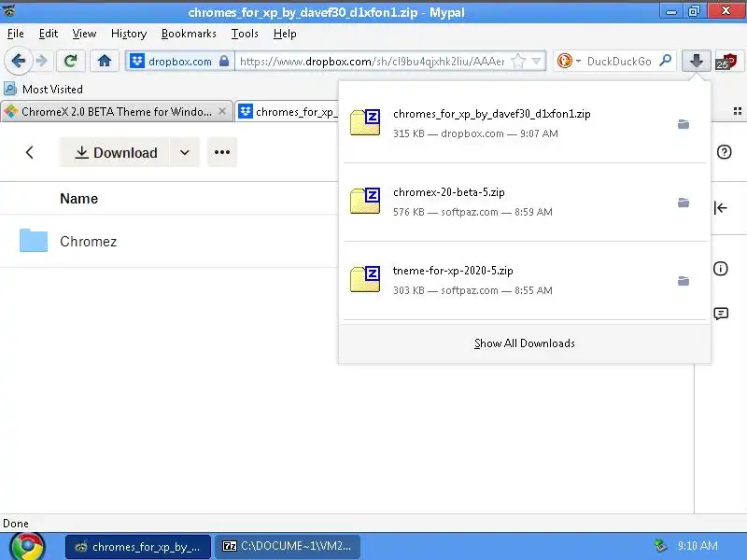This screenshot has height=560, width=747.
Task: Select the chromes_for_xp_by taskbar button
Action: [138, 546]
